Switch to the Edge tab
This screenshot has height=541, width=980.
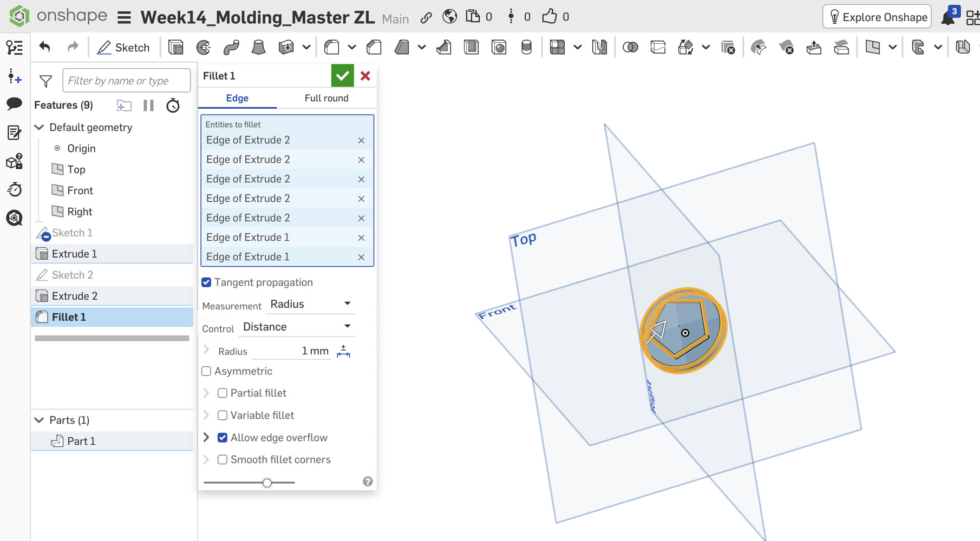point(237,98)
